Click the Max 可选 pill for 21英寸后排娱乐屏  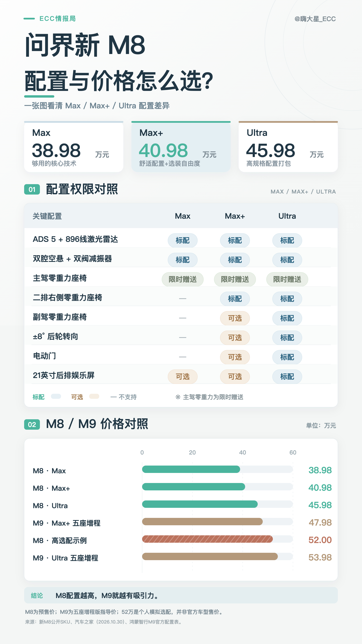point(183,377)
